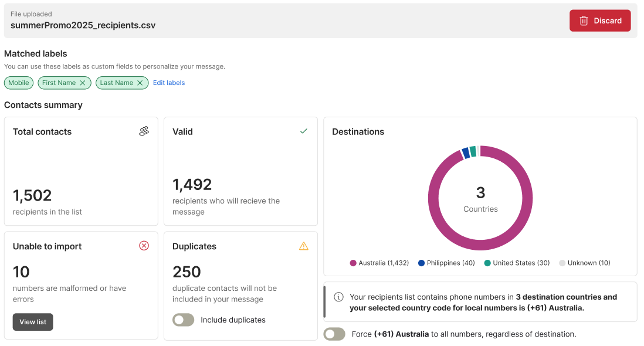Select the Philippines legend color dot
The height and width of the screenshot is (346, 644).
point(421,263)
